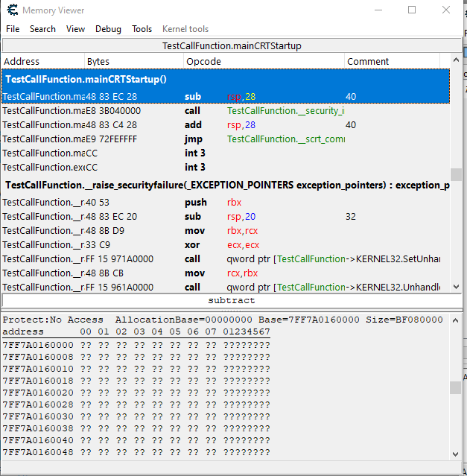Select the push rbx instruction row
Viewport: 467px width, 476px height.
coord(226,203)
